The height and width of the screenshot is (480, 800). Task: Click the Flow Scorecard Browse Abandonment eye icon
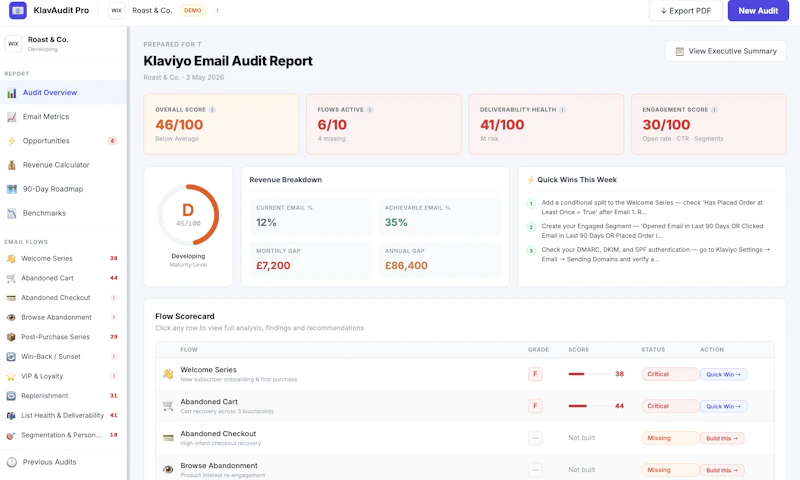pos(168,470)
